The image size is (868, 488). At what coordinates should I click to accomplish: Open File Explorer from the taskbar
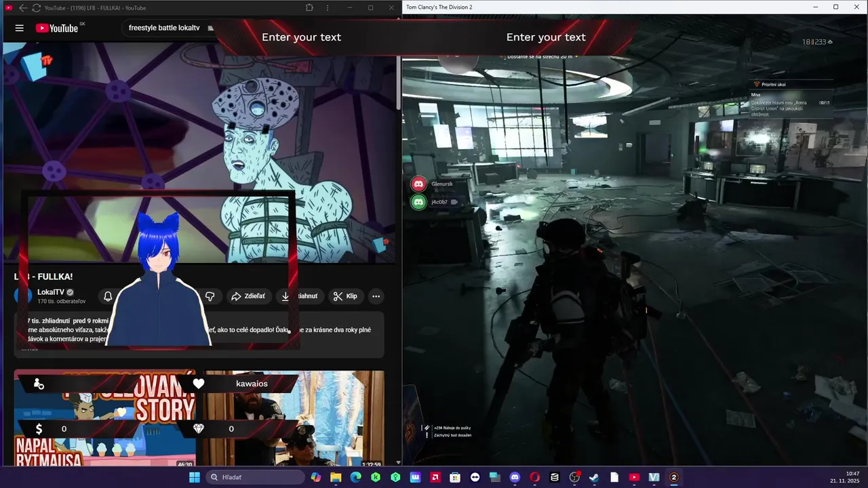[336, 477]
